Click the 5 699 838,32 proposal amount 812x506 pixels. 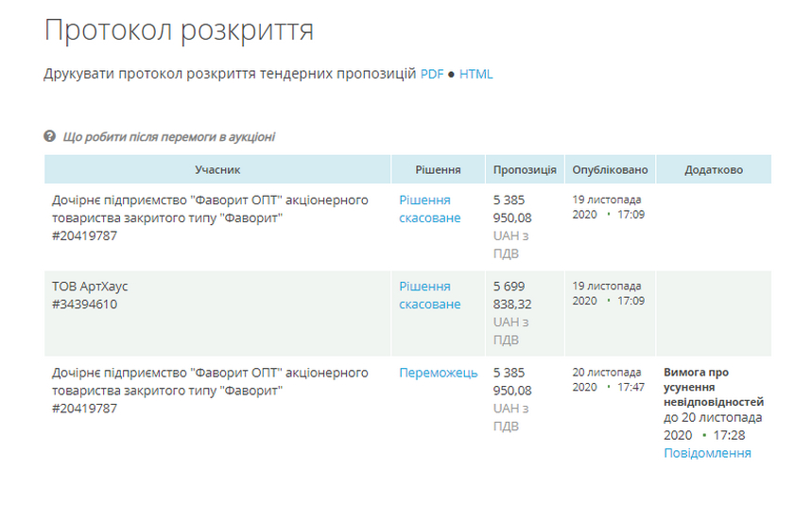[512, 295]
